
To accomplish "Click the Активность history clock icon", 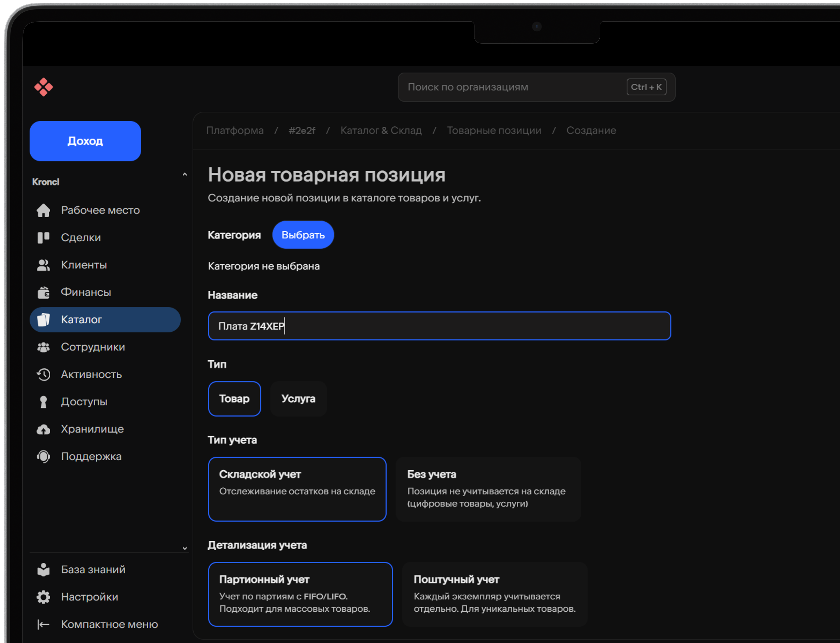I will click(44, 374).
